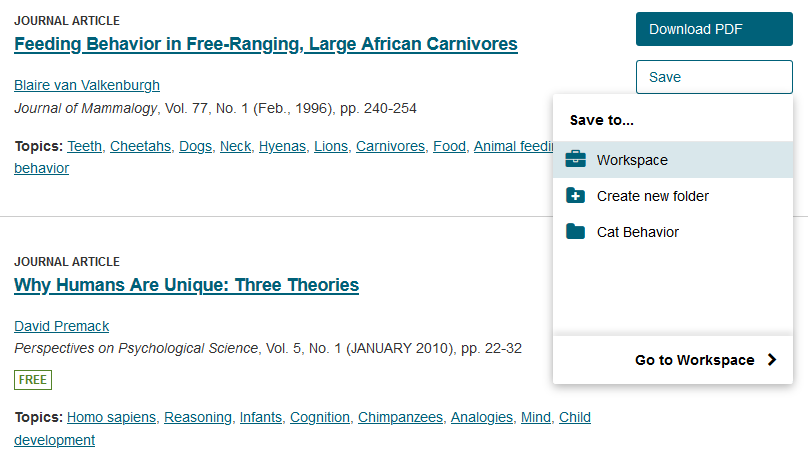Viewport: 808px width, 456px height.
Task: Click author Blaire van Valkenburgh
Action: pos(87,85)
